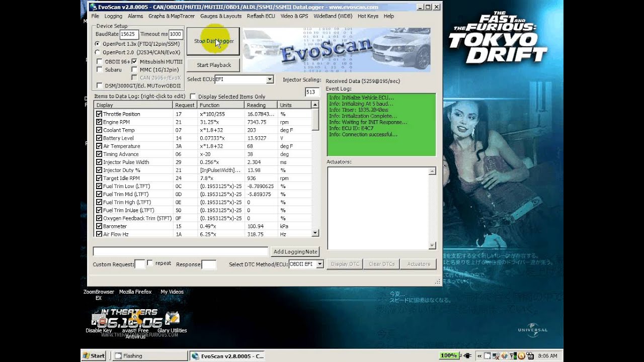Screen dimensions: 644x362
Task: Select the Target Idle RPM row name
Action: click(x=121, y=178)
